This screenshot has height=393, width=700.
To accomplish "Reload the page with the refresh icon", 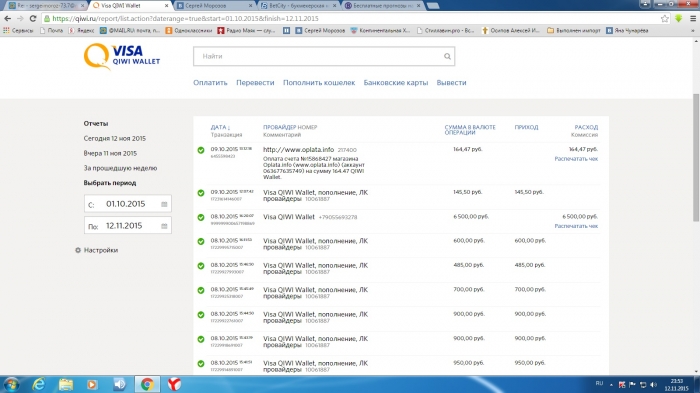I will pyautogui.click(x=33, y=18).
